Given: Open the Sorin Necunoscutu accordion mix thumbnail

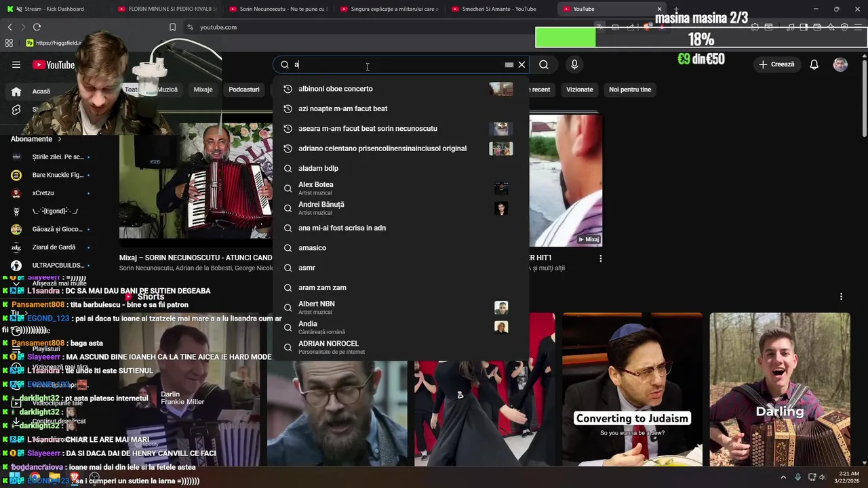Looking at the screenshot, I should [x=196, y=180].
